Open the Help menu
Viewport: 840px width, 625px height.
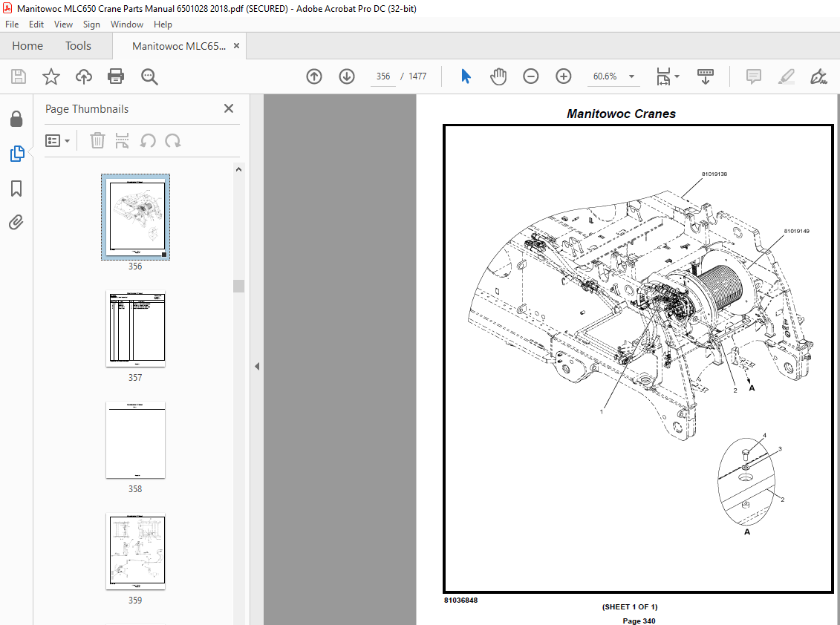point(163,24)
